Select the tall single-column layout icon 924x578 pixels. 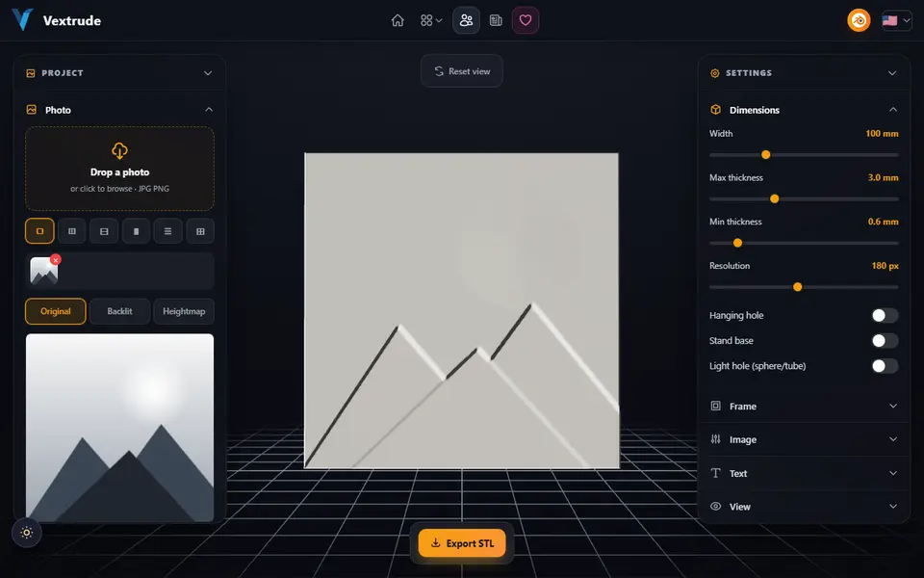coord(136,231)
